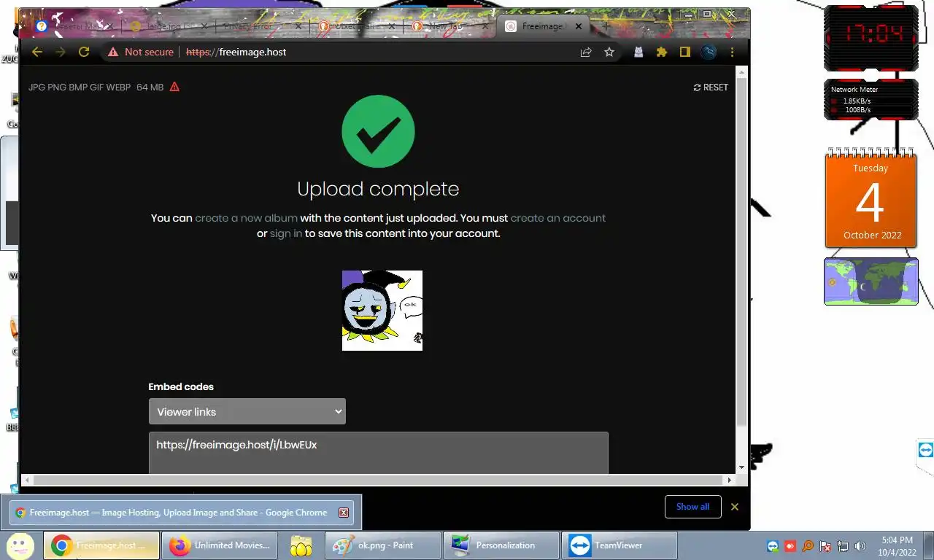Click the Chrome Freeimage.host taskbar button

click(x=101, y=545)
